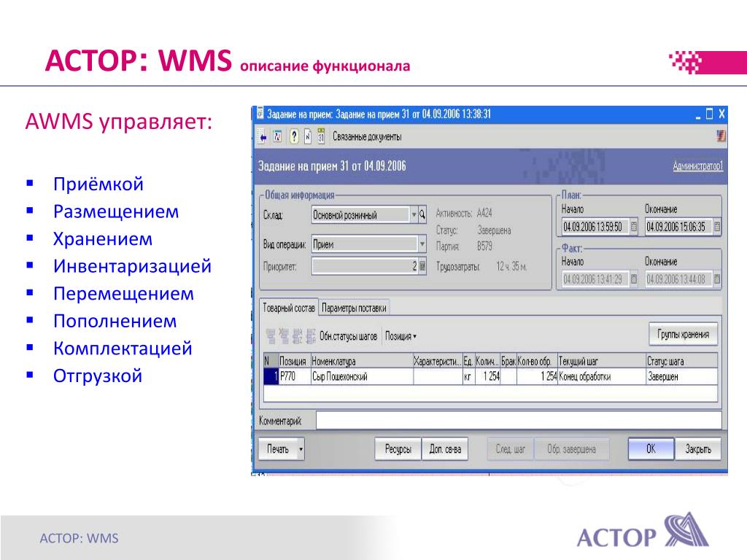The image size is (747, 560).
Task: Open the calculator for the Приоритет field
Action: [x=422, y=265]
